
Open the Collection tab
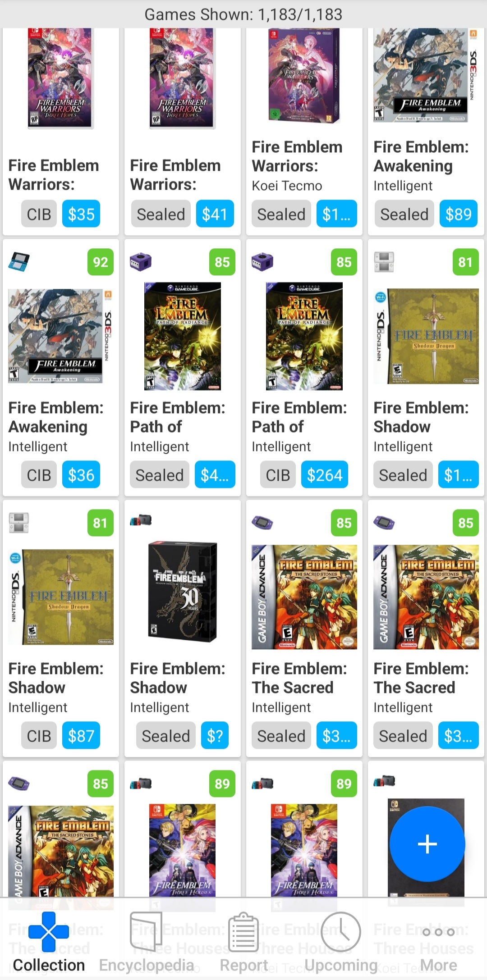49,942
